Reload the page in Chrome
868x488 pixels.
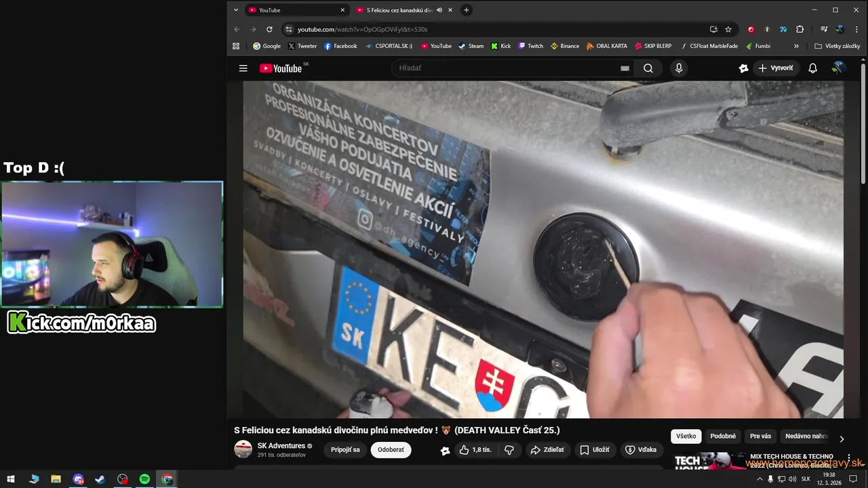pos(269,29)
